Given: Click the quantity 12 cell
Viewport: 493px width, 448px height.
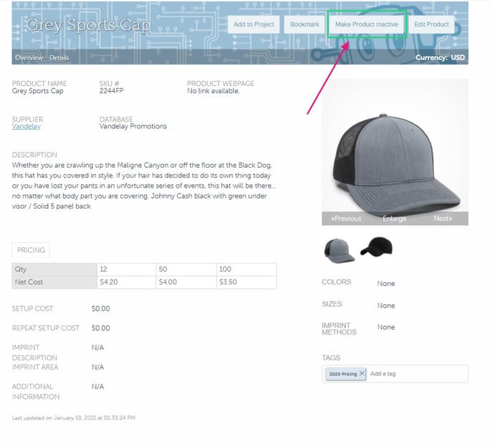Looking at the screenshot, I should click(x=126, y=270).
